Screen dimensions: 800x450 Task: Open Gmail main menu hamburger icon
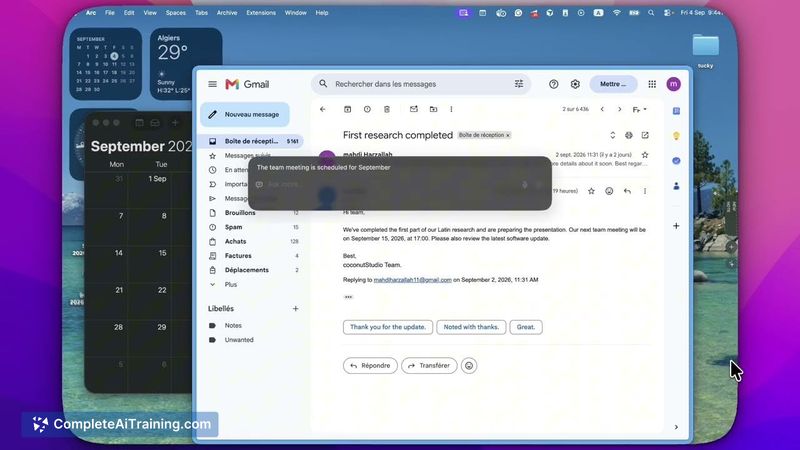(212, 84)
